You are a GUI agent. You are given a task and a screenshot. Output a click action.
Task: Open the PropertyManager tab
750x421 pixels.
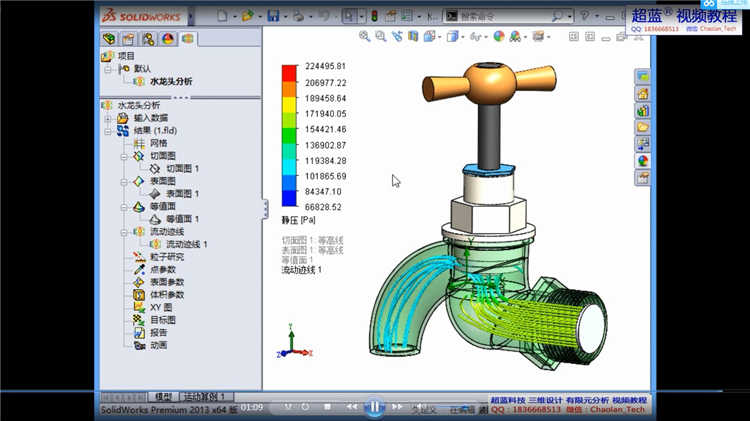tap(129, 39)
